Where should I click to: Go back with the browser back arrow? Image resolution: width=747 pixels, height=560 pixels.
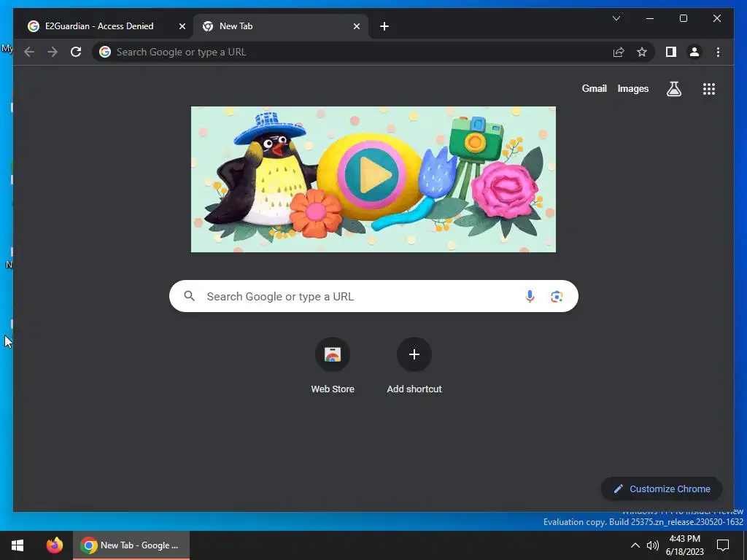29,52
